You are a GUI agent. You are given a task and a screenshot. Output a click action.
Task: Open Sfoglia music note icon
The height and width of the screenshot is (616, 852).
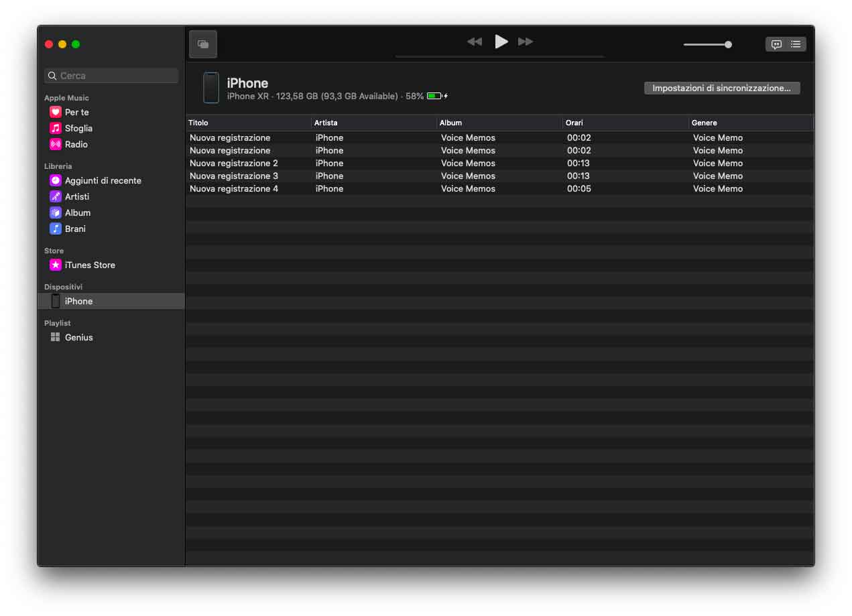(56, 128)
